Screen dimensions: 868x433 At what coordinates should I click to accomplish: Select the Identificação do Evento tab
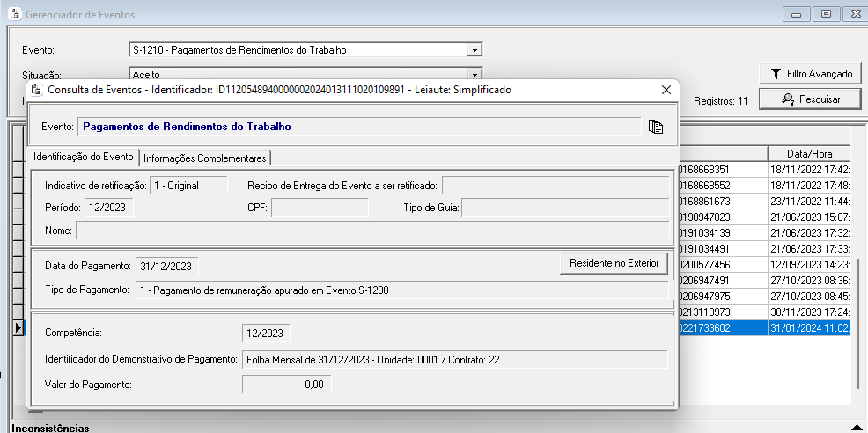84,157
